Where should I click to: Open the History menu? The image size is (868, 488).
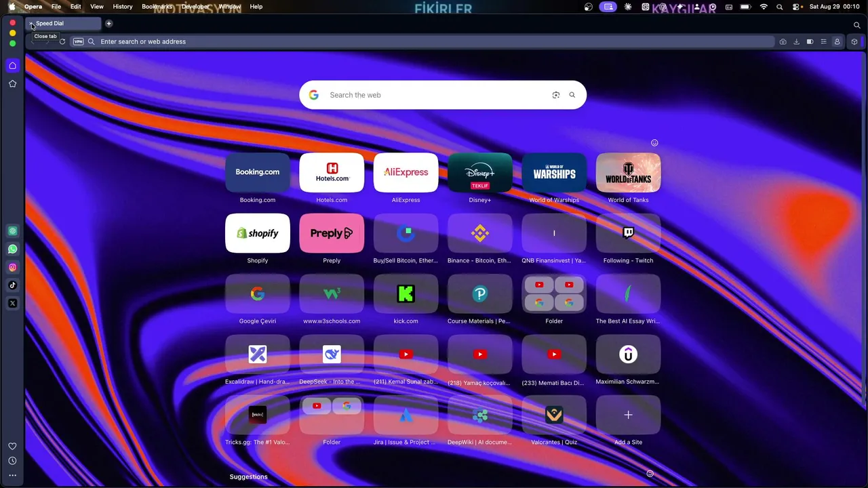[x=123, y=7]
